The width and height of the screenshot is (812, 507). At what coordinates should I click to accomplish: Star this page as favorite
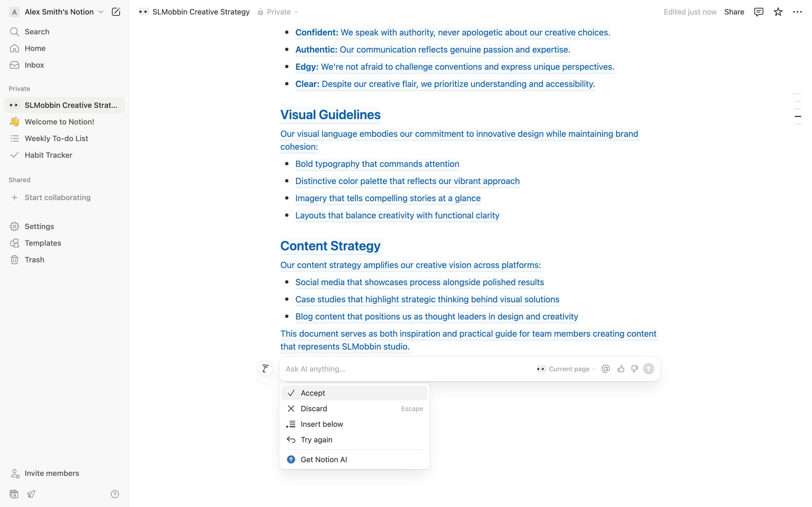pos(778,12)
